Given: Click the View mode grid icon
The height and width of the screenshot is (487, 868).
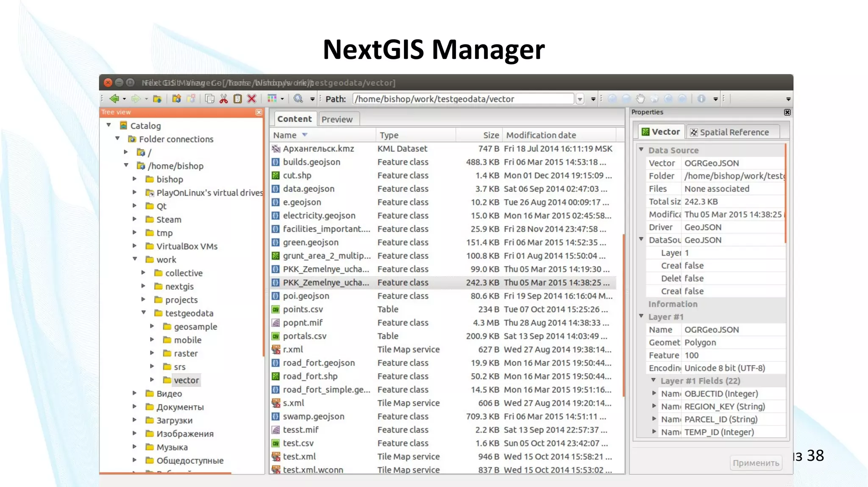Looking at the screenshot, I should pos(272,99).
